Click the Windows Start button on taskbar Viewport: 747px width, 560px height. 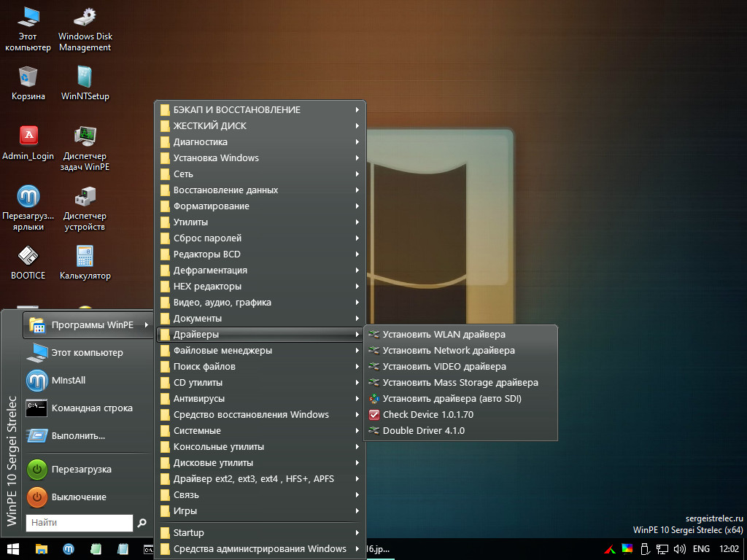[13, 549]
